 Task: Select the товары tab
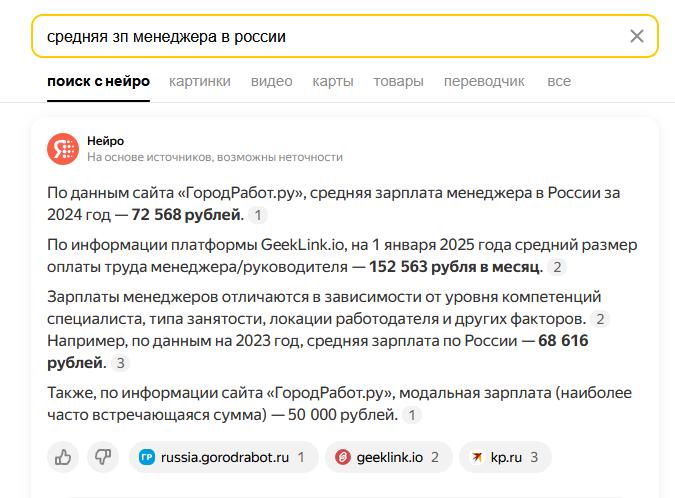point(398,81)
